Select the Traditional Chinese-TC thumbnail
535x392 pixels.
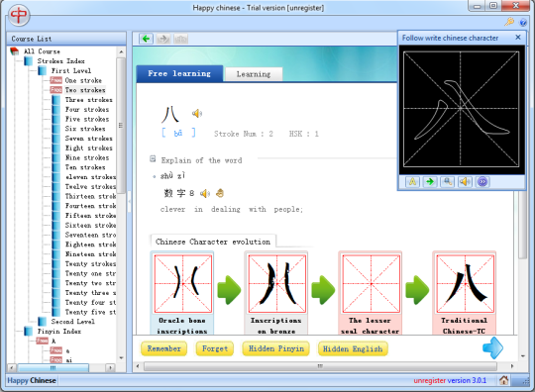pyautogui.click(x=465, y=283)
